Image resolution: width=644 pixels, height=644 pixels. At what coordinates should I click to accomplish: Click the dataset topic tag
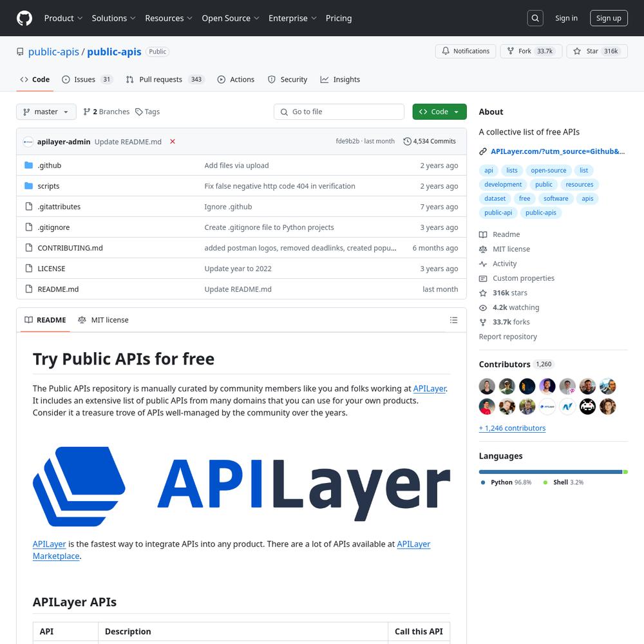[x=495, y=198]
